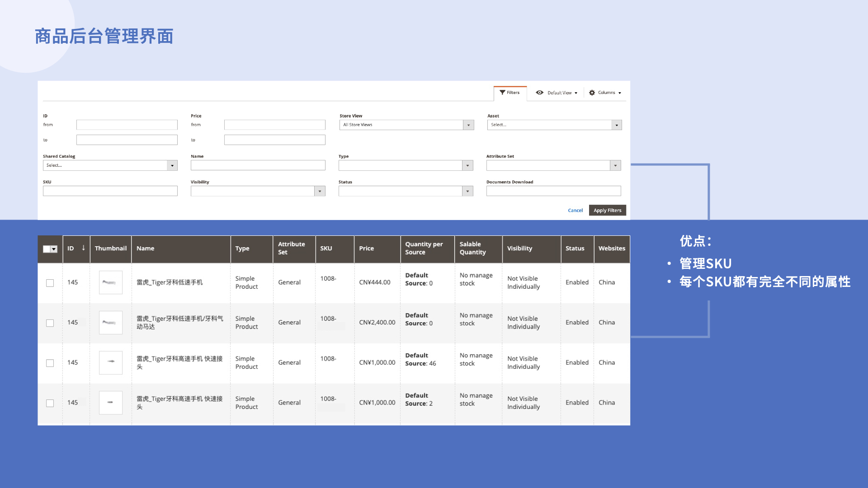The image size is (868, 488).
Task: Click the Price from input field
Action: pyautogui.click(x=275, y=125)
